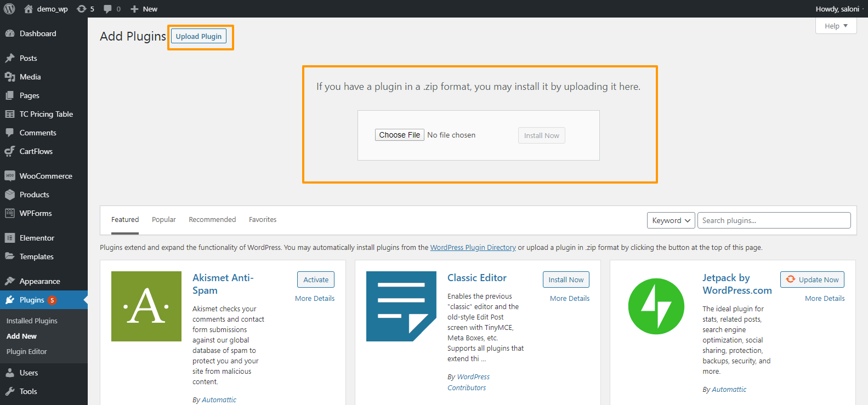Open the comments bubble icon in admin bar
This screenshot has height=405, width=868.
pos(107,9)
